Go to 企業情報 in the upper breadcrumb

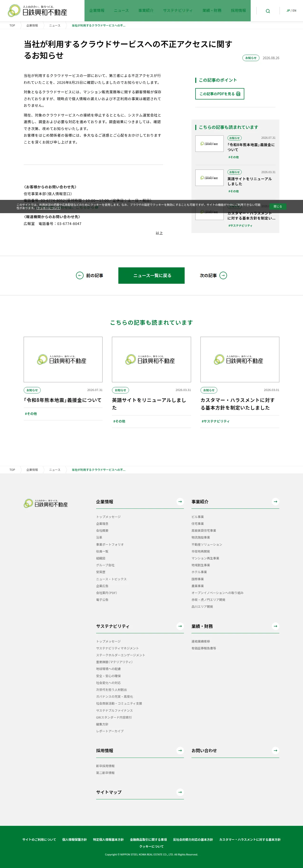[32, 26]
